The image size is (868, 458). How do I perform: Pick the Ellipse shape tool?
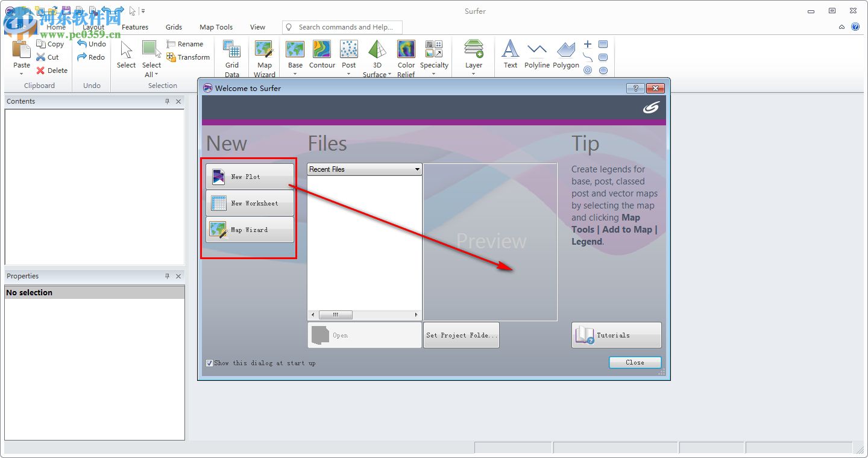[603, 71]
